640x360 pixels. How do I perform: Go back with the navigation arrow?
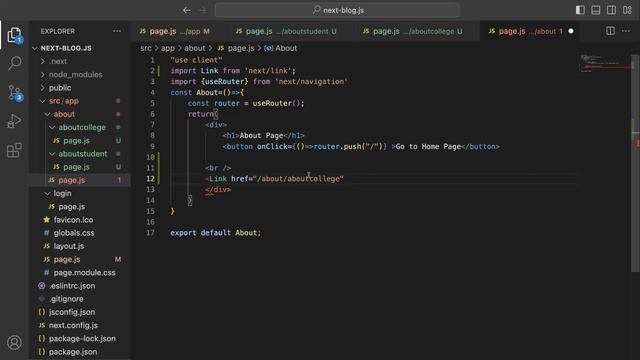pyautogui.click(x=187, y=10)
